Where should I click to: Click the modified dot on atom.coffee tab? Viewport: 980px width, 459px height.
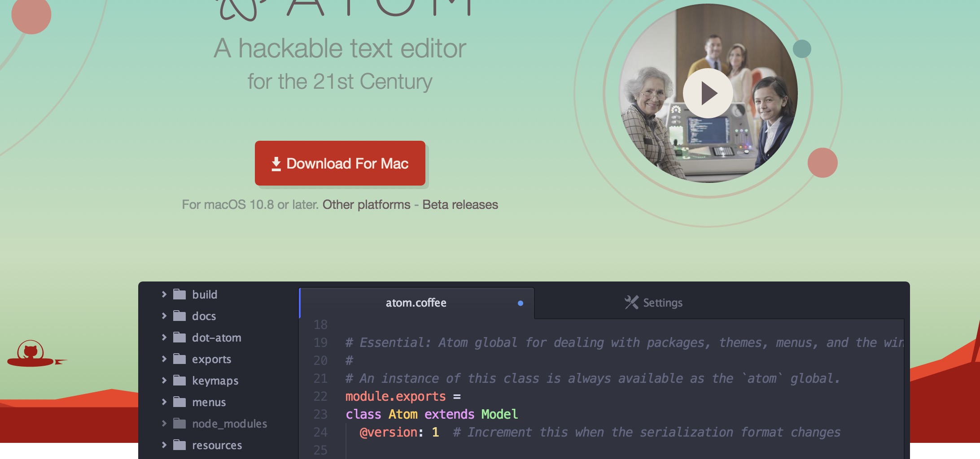coord(520,303)
